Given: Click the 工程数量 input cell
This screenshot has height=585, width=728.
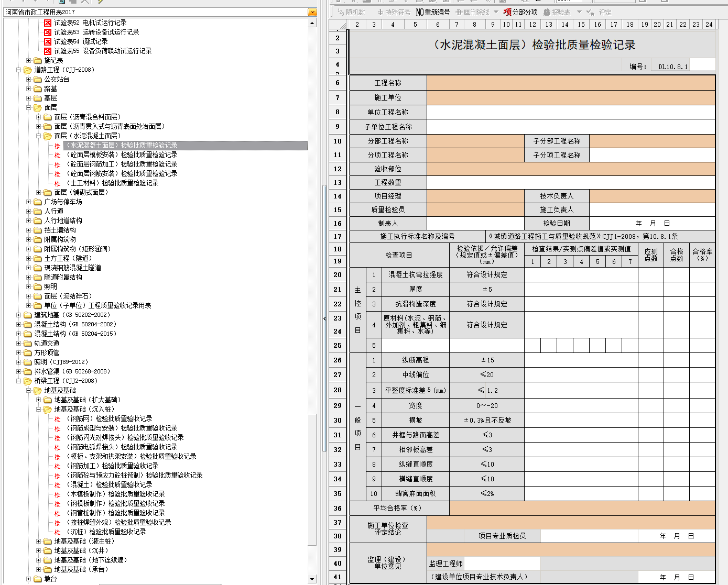Looking at the screenshot, I should pos(571,182).
